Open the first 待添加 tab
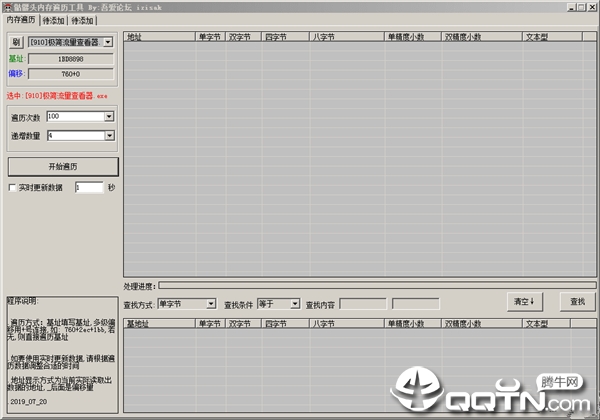 pos(53,21)
